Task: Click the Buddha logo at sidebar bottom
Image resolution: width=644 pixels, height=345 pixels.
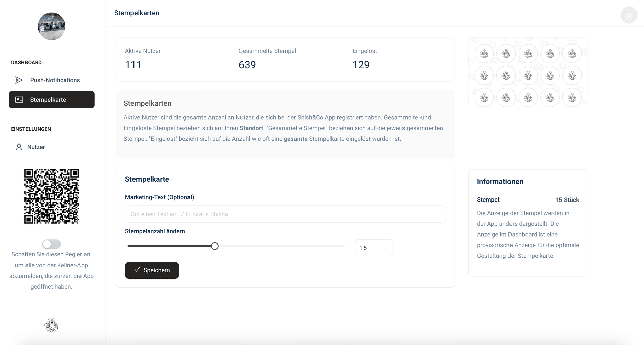Action: click(51, 325)
